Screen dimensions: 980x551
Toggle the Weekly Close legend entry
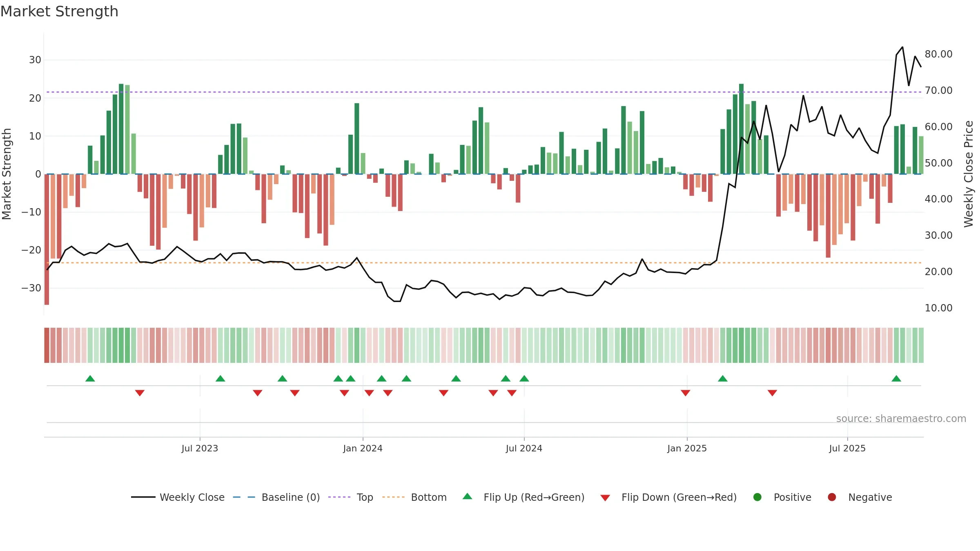pyautogui.click(x=178, y=497)
